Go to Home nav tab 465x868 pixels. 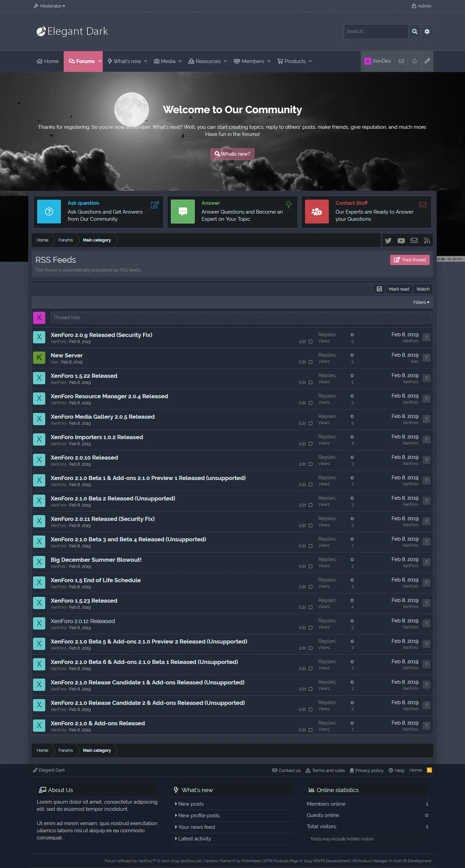(x=48, y=61)
